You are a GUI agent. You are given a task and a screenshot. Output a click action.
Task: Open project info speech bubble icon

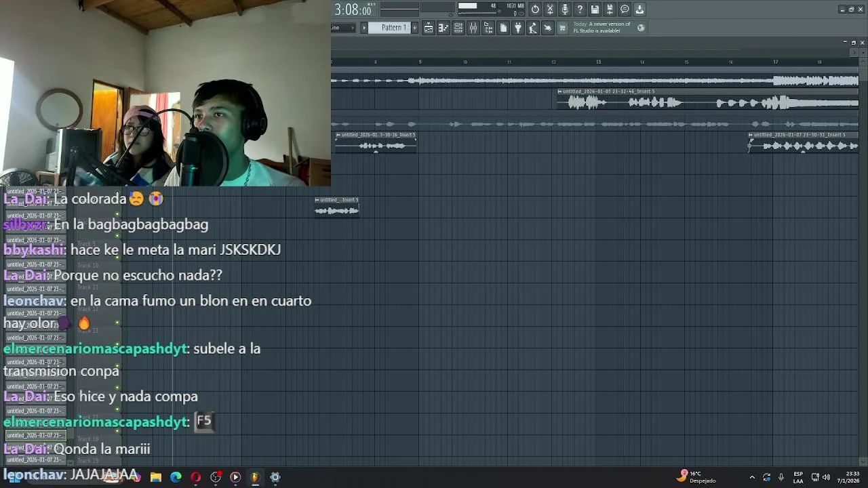pyautogui.click(x=625, y=9)
